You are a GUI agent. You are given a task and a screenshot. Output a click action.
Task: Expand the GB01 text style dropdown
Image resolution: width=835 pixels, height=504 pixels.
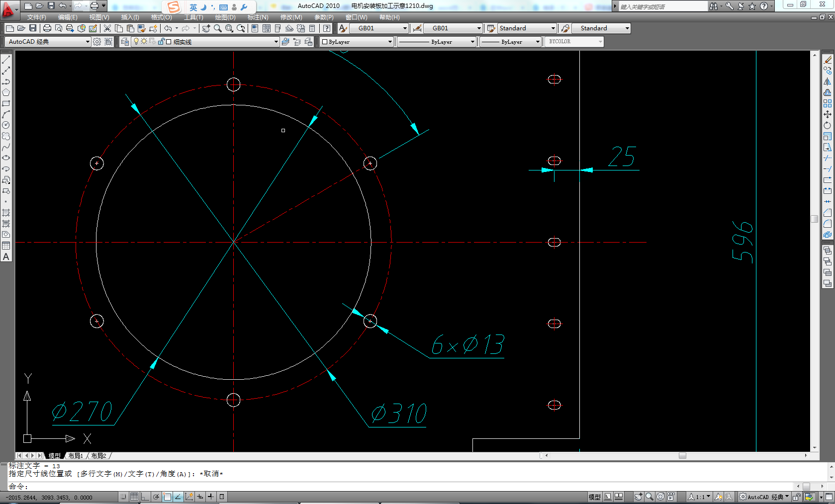coord(405,28)
